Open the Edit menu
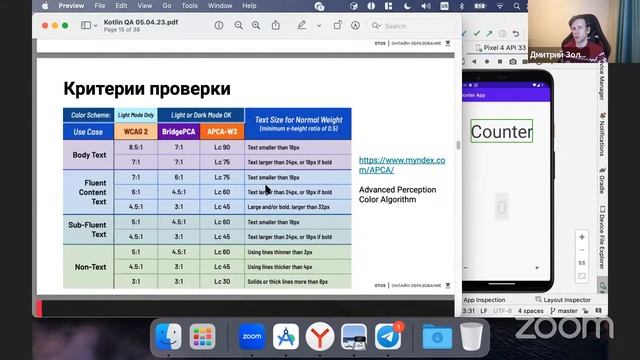Image resolution: width=640 pixels, height=360 pixels. [x=121, y=6]
